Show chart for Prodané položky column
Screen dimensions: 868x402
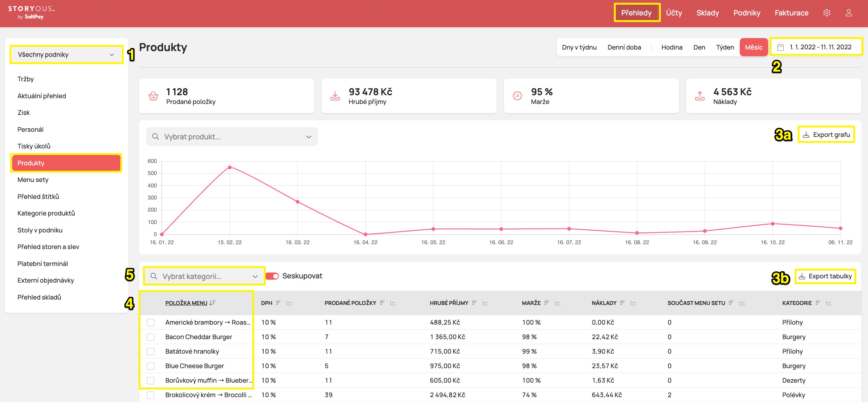coord(393,303)
